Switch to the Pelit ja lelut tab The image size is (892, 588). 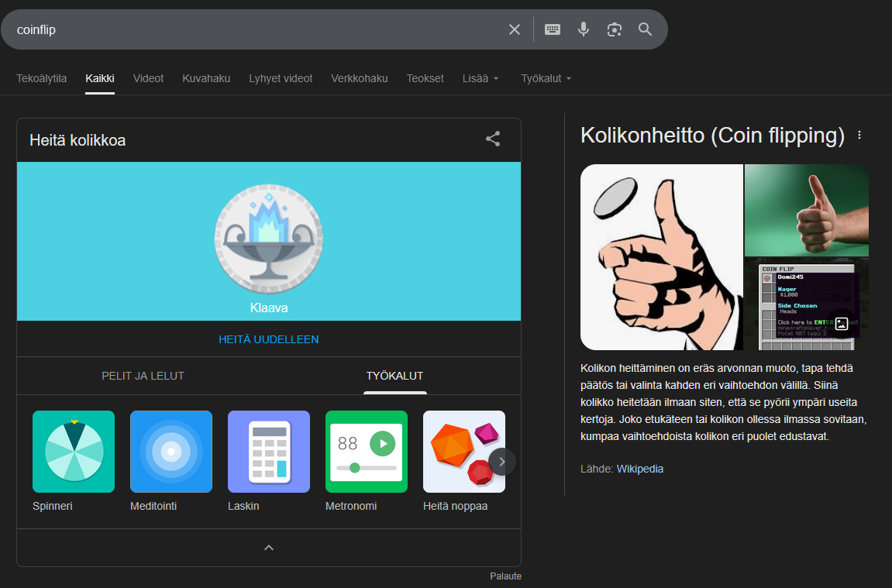[x=143, y=376]
